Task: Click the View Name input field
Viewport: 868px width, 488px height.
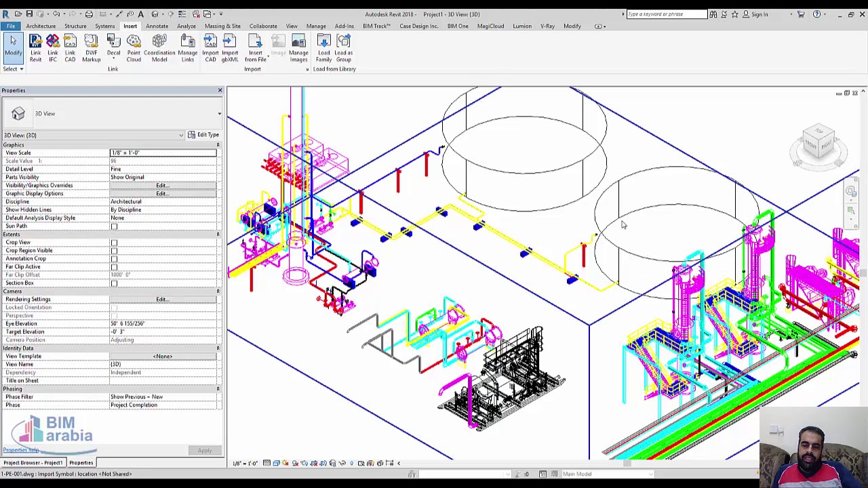Action: pos(163,365)
